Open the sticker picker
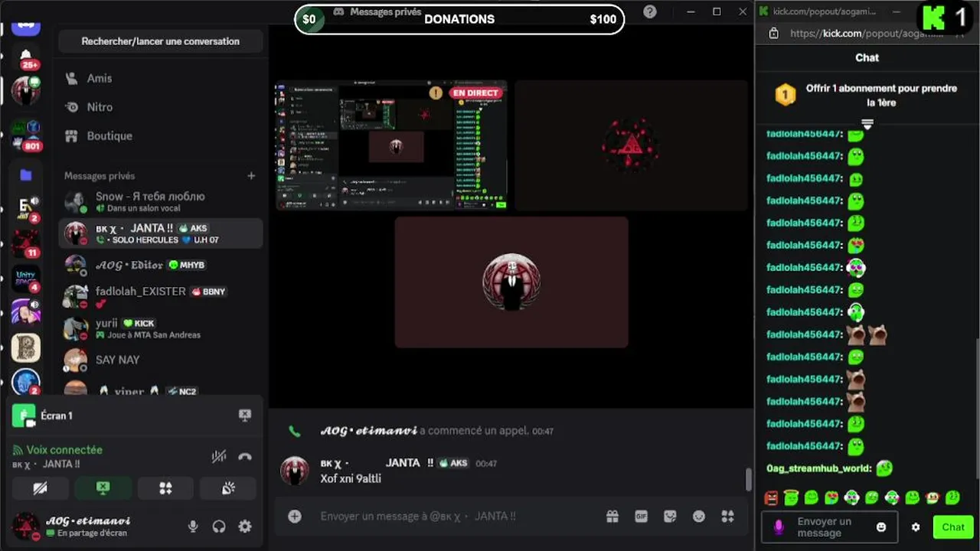 click(x=670, y=517)
